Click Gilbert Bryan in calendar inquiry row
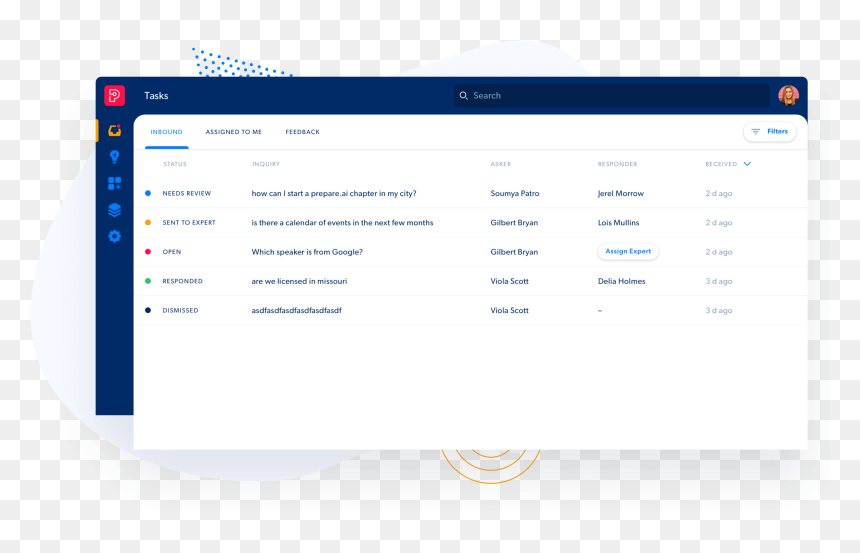Image resolution: width=860 pixels, height=553 pixels. [514, 222]
